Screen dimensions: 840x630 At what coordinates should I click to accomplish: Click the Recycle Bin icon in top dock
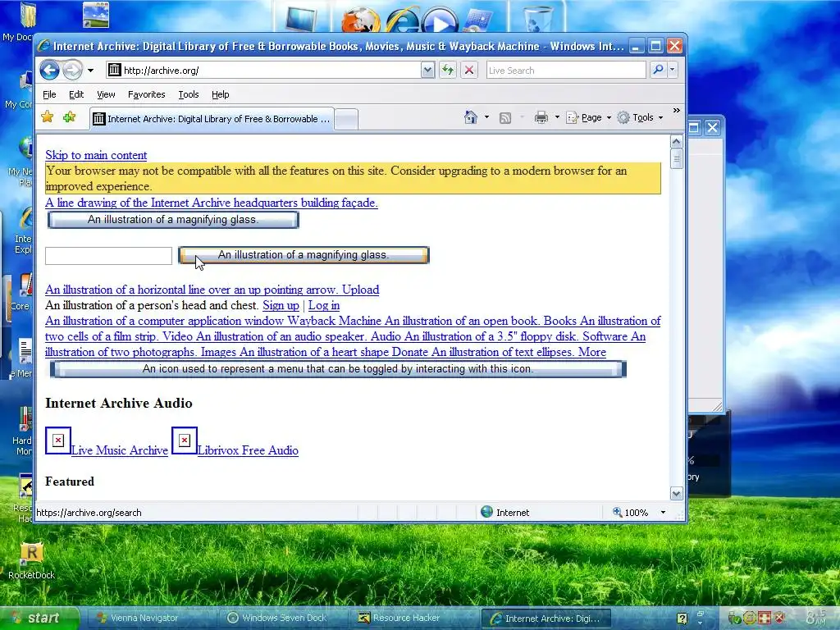537,20
